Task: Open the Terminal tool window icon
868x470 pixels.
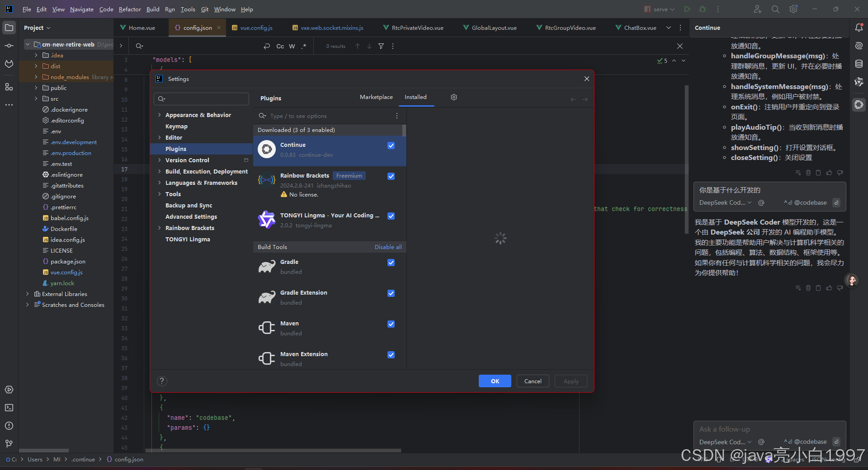Action: (9, 408)
